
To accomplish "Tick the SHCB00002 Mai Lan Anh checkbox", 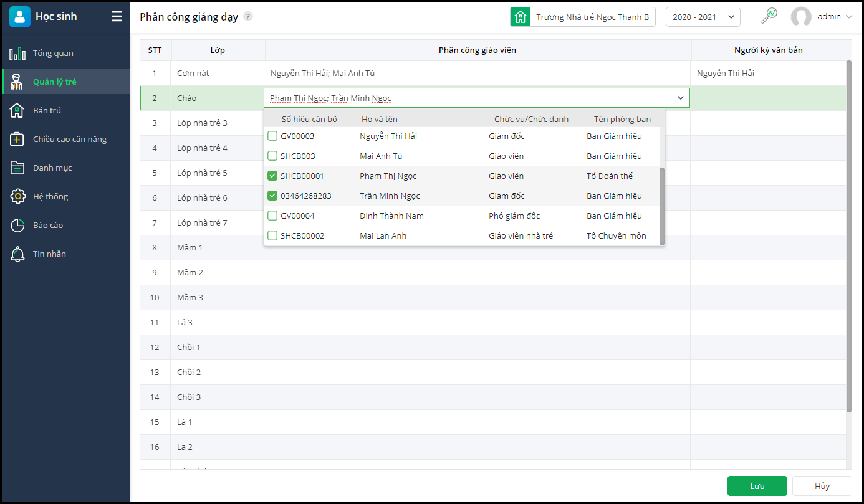I will click(272, 235).
